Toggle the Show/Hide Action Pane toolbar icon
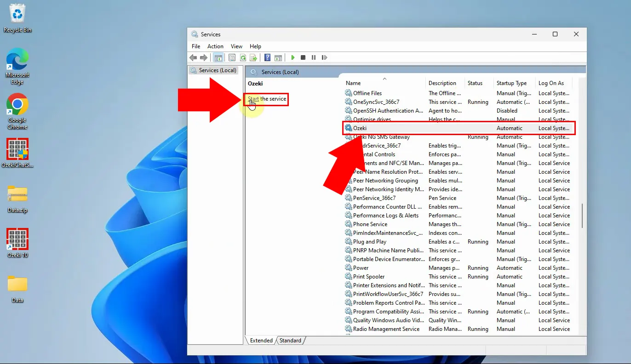 tap(278, 57)
